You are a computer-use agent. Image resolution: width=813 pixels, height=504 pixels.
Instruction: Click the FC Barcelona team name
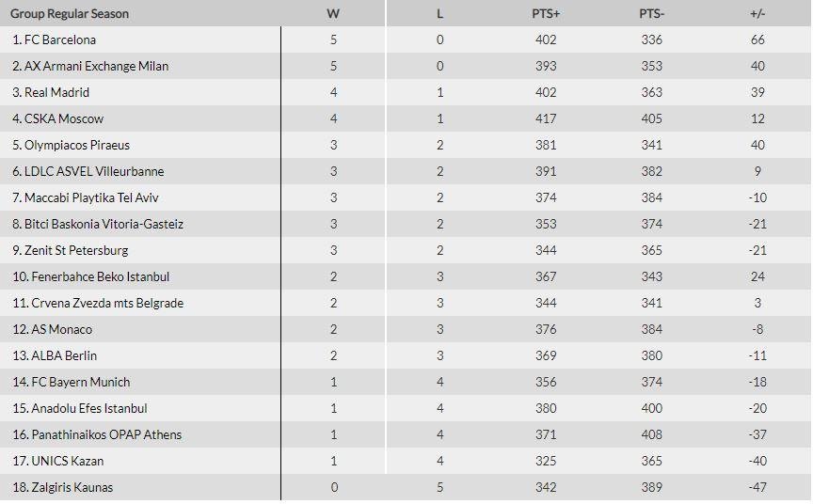point(60,39)
